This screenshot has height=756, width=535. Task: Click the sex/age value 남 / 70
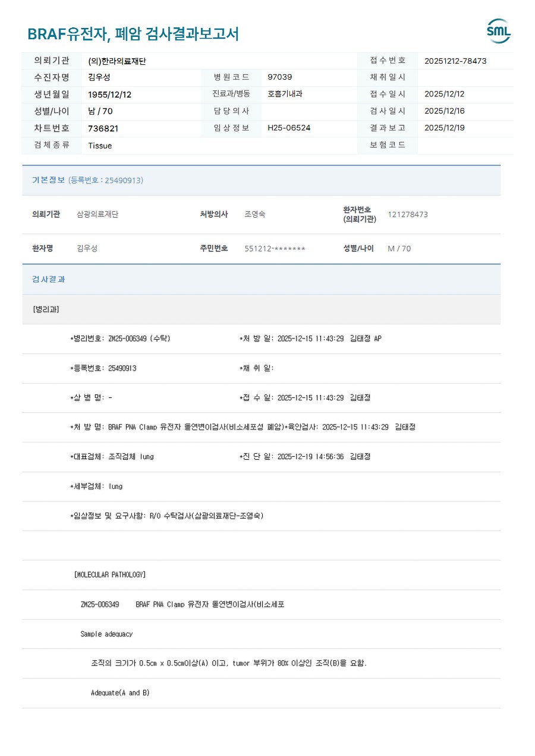point(100,111)
